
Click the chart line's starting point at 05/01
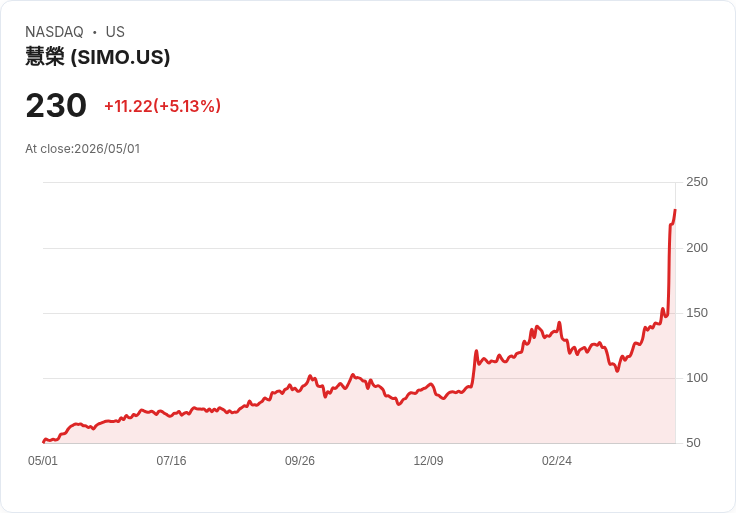coord(43,442)
